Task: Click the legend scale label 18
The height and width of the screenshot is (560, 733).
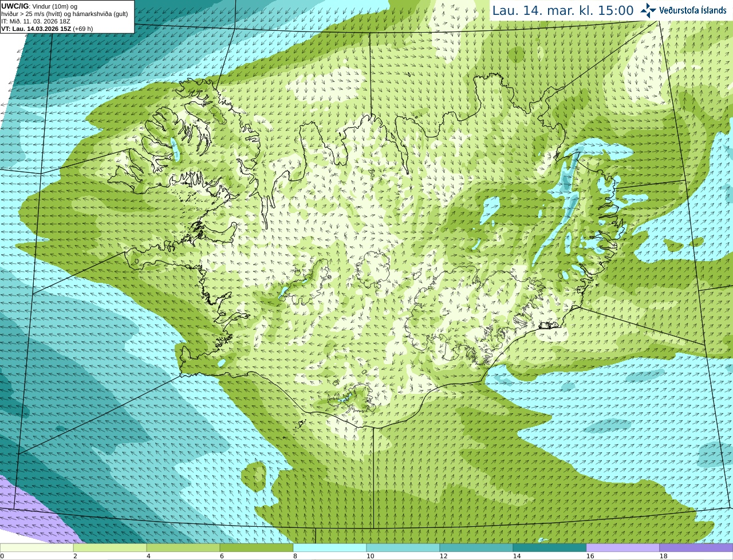Action: point(663,556)
